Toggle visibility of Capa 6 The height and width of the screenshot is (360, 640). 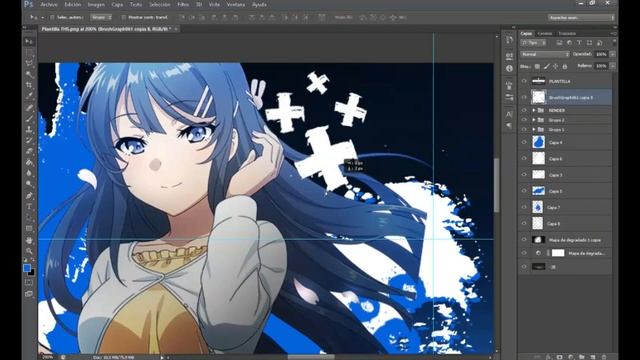pyautogui.click(x=524, y=158)
